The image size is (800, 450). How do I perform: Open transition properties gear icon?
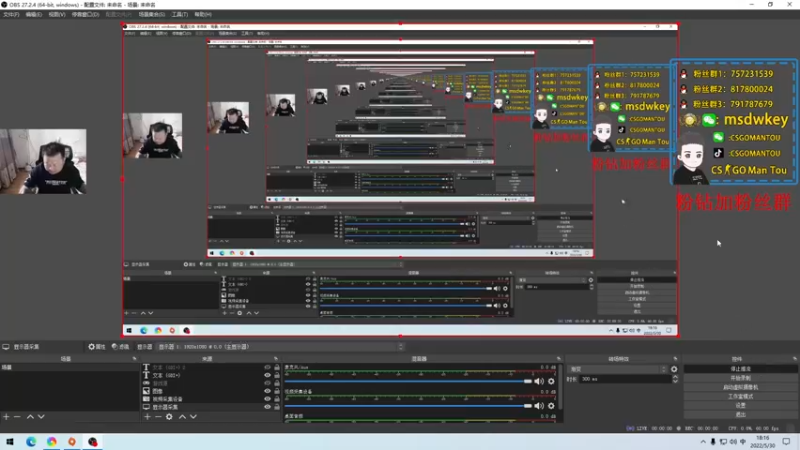[674, 369]
